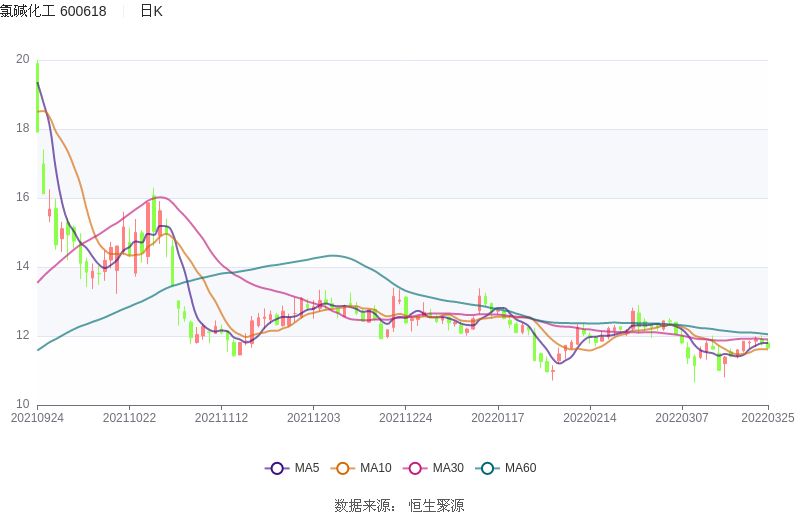Click the MA30 legend text label
Screen dimensions: 800x517
pos(448,468)
